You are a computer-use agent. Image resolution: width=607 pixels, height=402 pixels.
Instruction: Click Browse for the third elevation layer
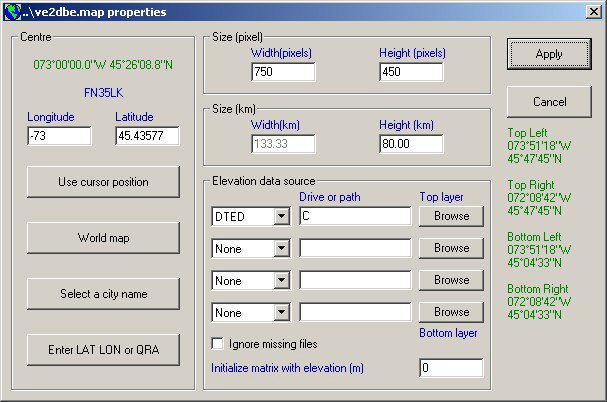point(451,280)
